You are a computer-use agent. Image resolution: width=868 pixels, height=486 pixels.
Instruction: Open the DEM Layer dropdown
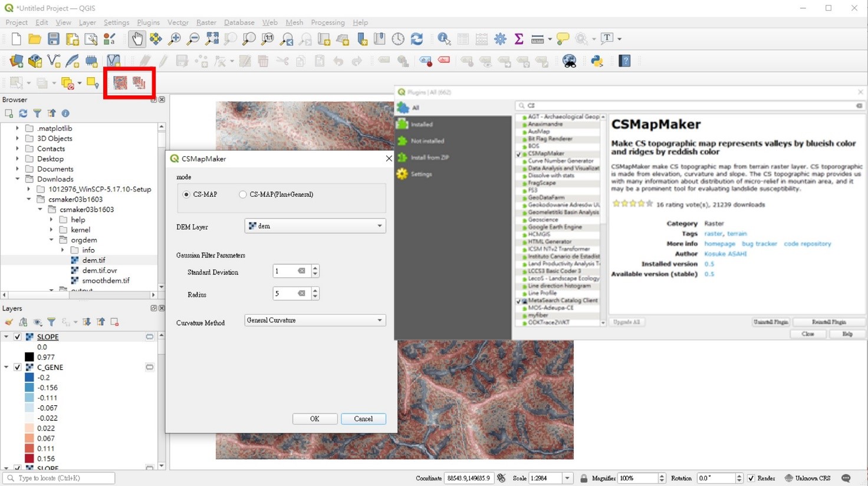315,226
